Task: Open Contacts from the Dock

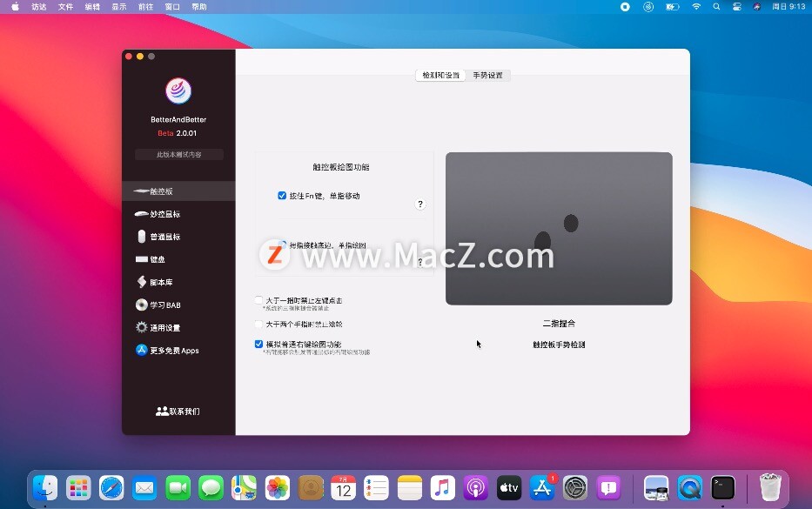Action: [310, 488]
